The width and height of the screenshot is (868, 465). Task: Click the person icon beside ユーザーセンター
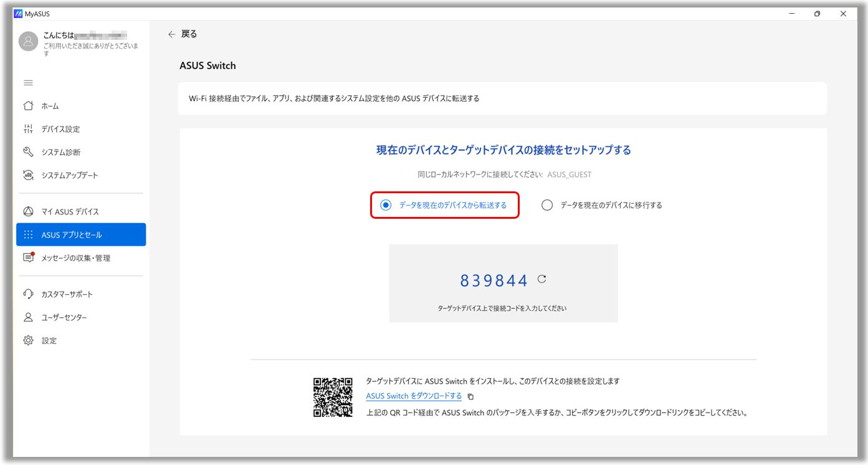[28, 317]
